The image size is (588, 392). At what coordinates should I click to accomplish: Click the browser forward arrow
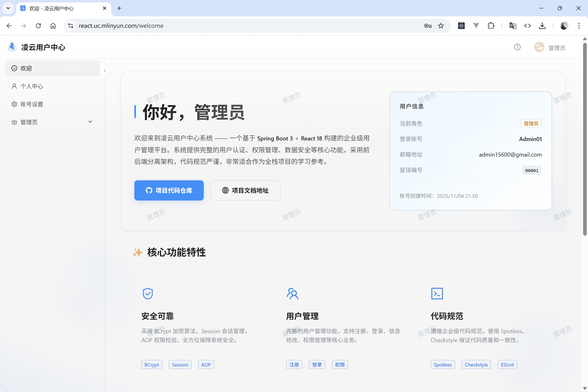(x=24, y=26)
